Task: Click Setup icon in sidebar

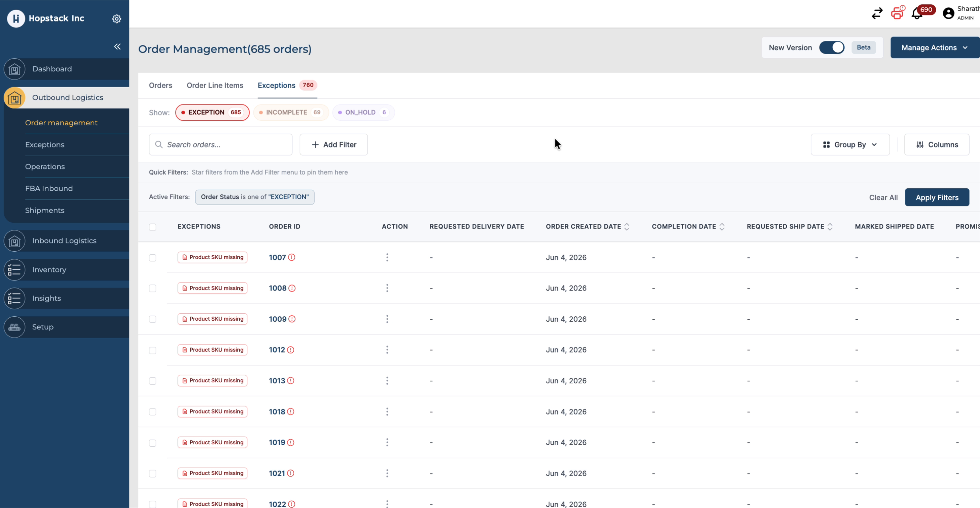Action: click(14, 327)
